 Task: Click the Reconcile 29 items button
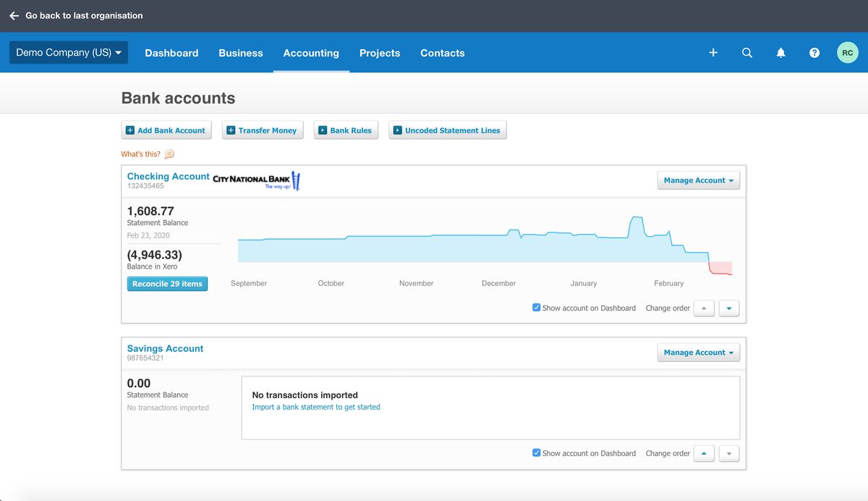tap(167, 284)
